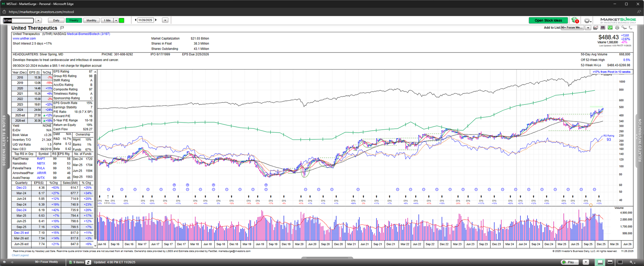The height and width of the screenshot is (266, 644).
Task: Toggle the Weekly chart timeframe button
Action: click(73, 20)
